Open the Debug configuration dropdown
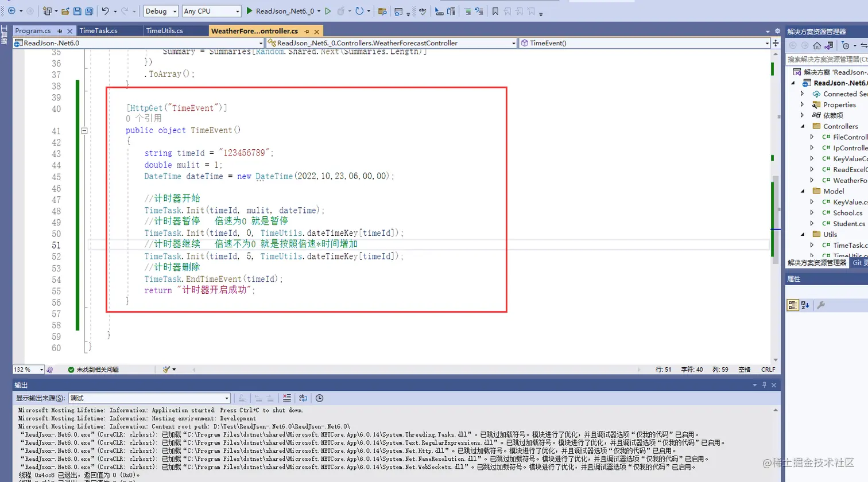868x482 pixels. click(160, 11)
